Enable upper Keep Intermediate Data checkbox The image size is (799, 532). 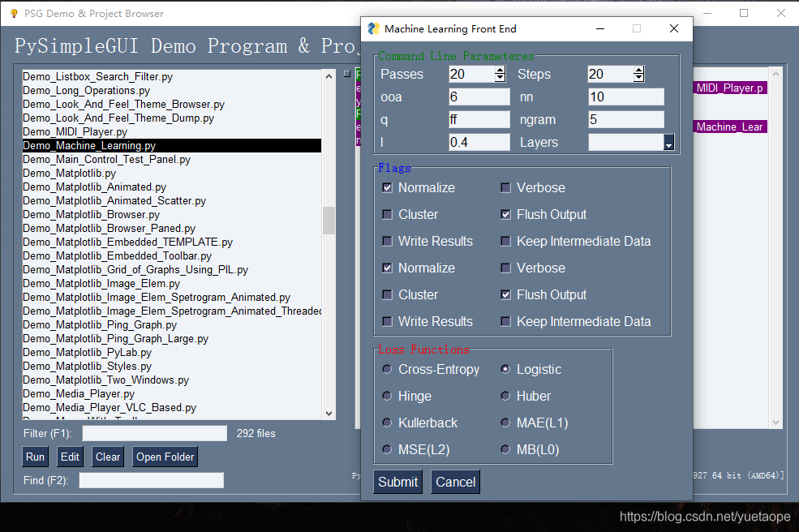pos(505,241)
